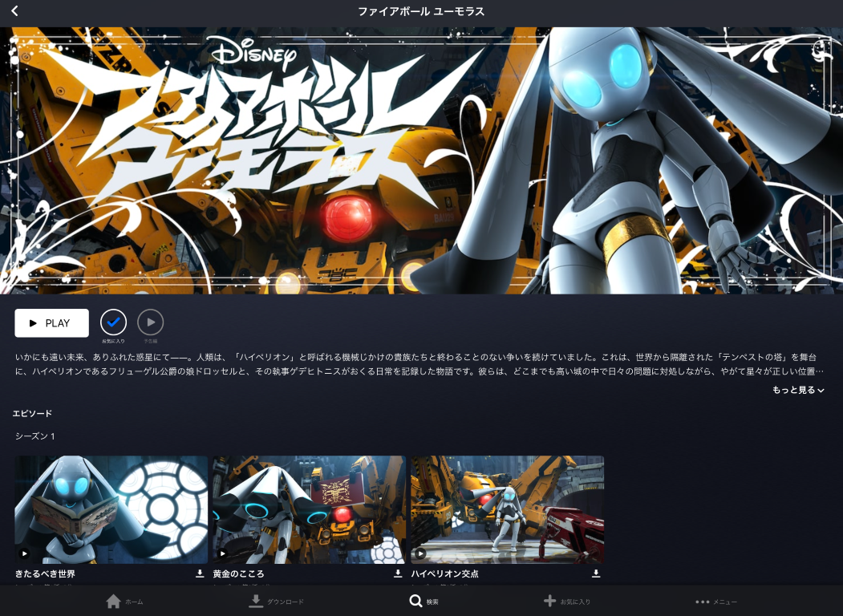843x616 pixels.
Task: Tap play icon on 黄金のこころ thumbnail
Action: point(222,553)
